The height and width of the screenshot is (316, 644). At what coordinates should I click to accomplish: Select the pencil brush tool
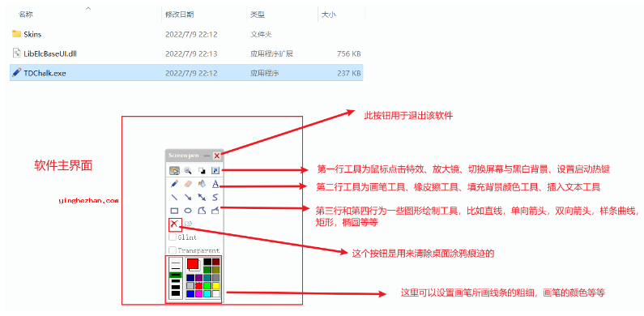tap(174, 184)
